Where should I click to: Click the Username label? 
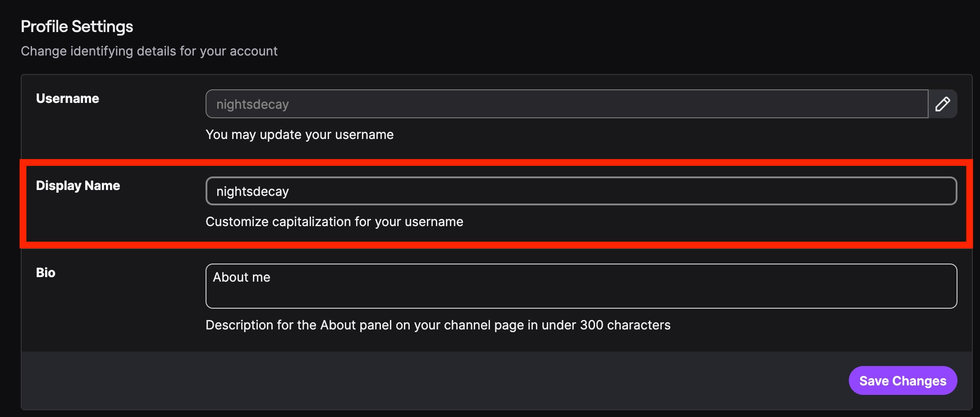click(68, 98)
